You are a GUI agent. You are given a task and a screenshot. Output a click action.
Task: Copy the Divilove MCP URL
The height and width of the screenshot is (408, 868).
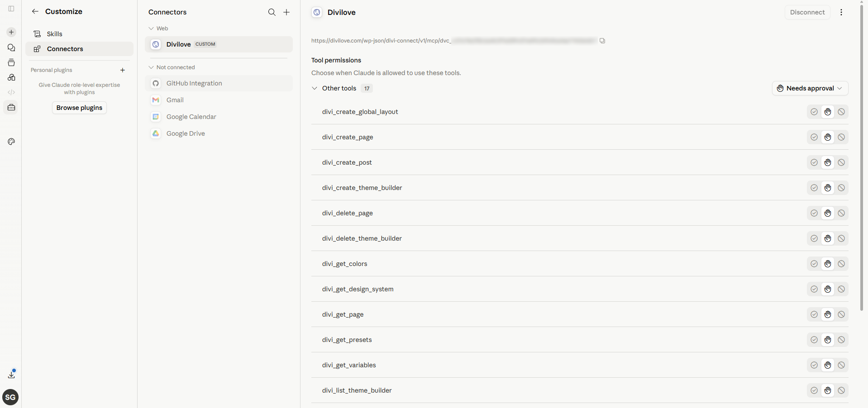click(602, 41)
